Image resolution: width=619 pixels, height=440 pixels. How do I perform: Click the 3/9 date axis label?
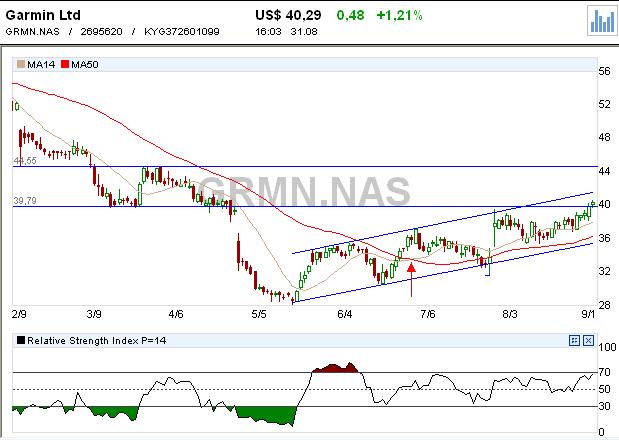[x=94, y=314]
